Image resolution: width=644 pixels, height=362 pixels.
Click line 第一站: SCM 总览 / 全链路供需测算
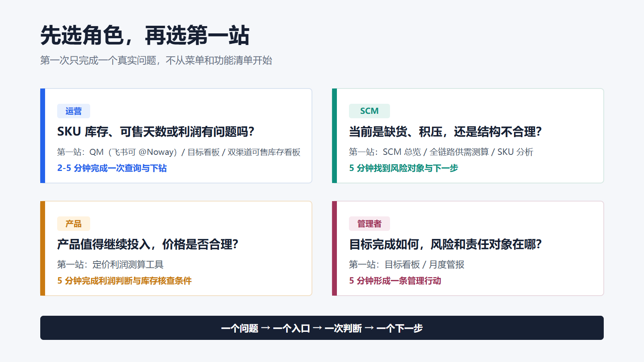(x=441, y=152)
